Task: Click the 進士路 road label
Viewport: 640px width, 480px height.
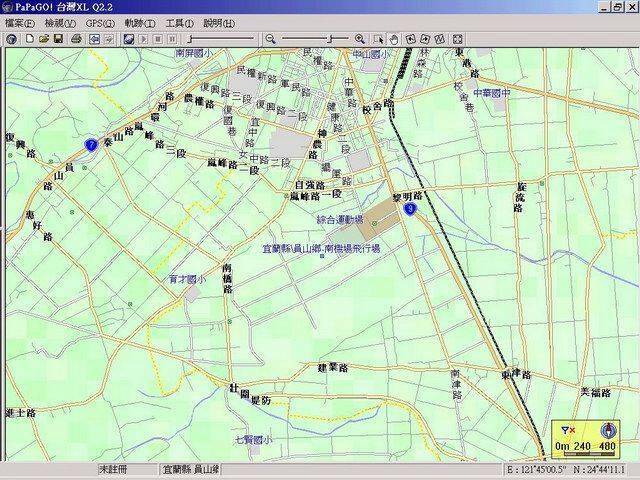Action: tap(21, 413)
